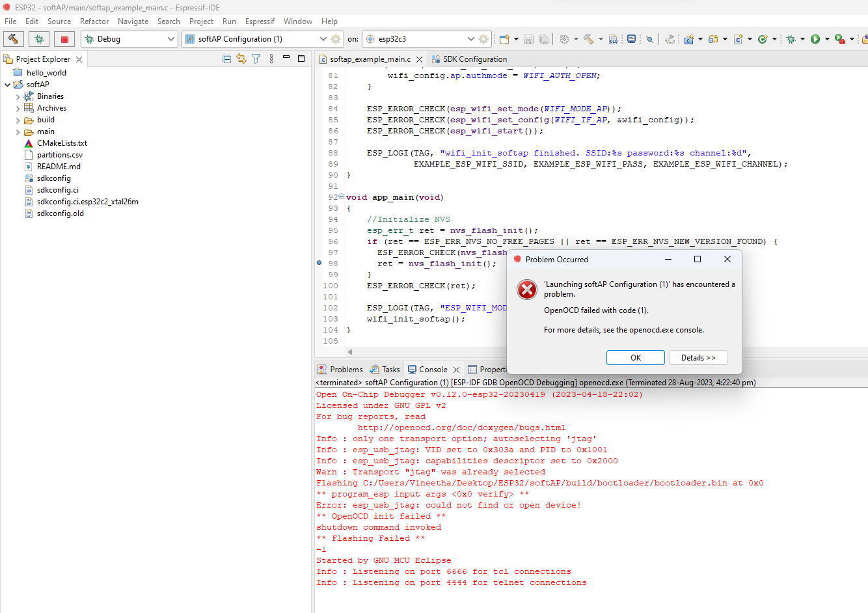Open the Project menu
868x613 pixels.
(201, 21)
